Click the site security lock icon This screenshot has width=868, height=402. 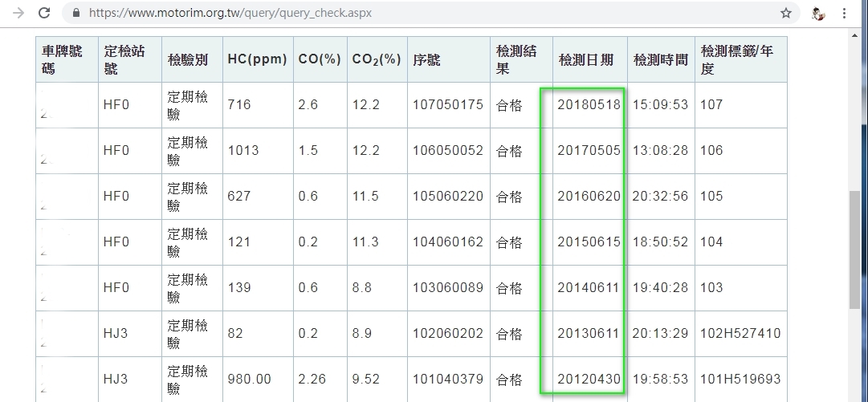[x=76, y=13]
